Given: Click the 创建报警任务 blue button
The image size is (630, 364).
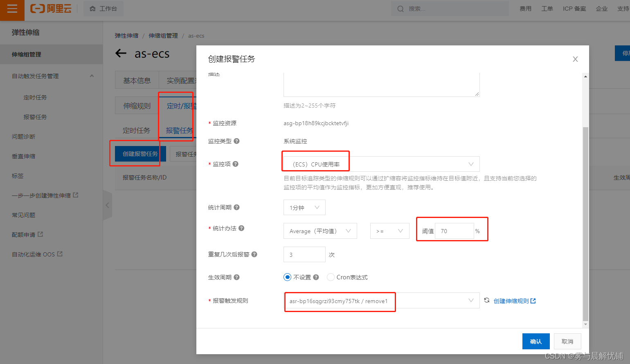Looking at the screenshot, I should [x=140, y=154].
